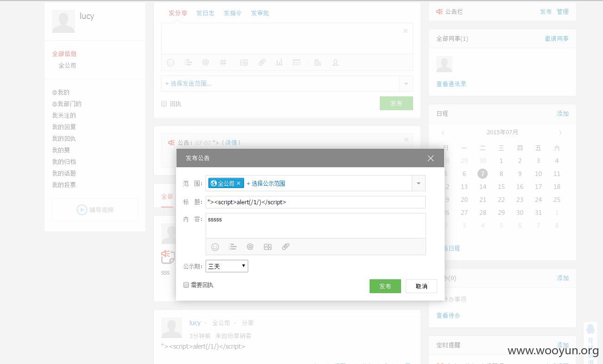Viewport: 603px width, 364px height.
Task: Open 查看通讯录 link
Action: point(451,84)
